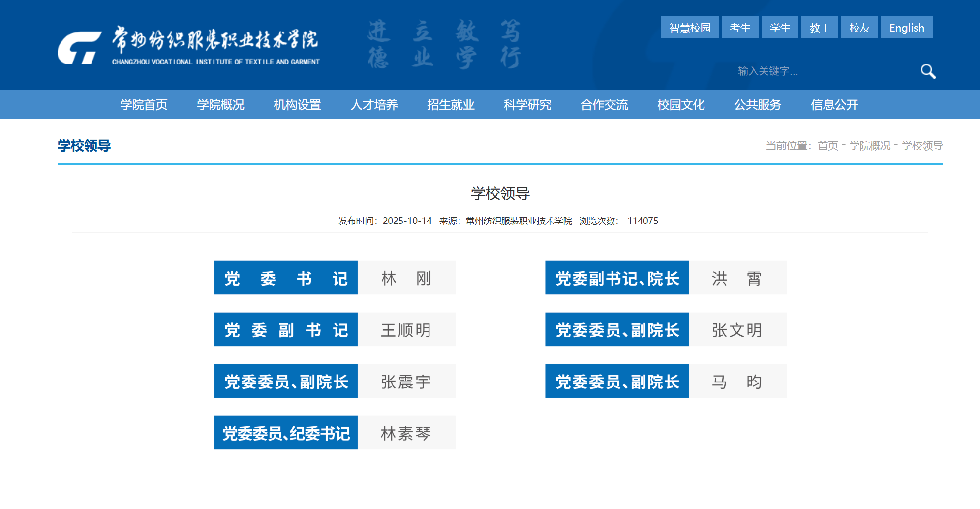Open 招生就业 in the nav bar
Image resolution: width=980 pixels, height=509 pixels.
[451, 105]
